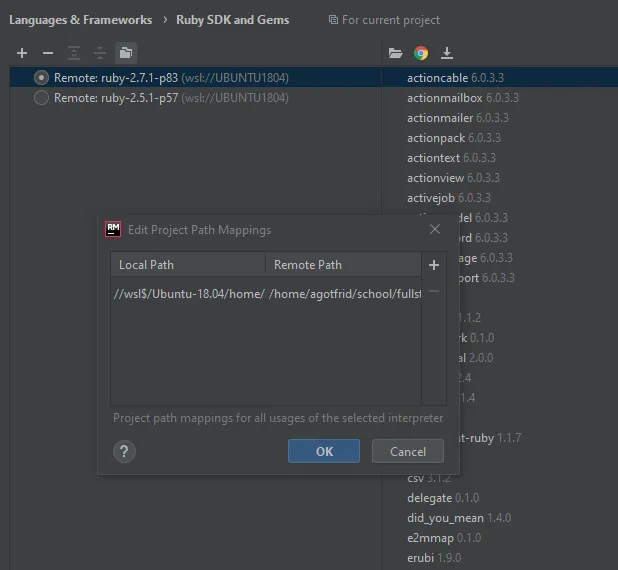The image size is (618, 570).
Task: Select the actionmailer 6.0.3.3 gem
Action: [458, 118]
